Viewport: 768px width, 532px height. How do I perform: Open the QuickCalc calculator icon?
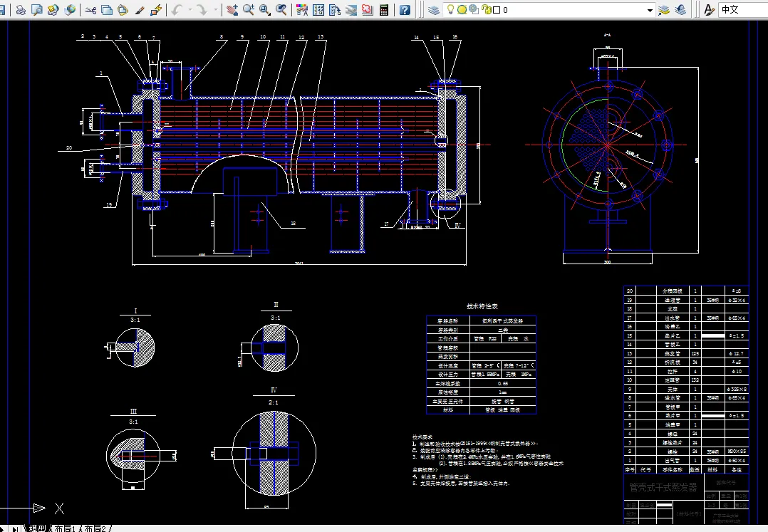(384, 9)
